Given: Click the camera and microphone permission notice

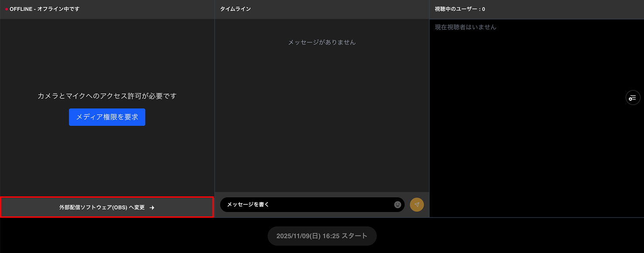Looking at the screenshot, I should coord(107,96).
